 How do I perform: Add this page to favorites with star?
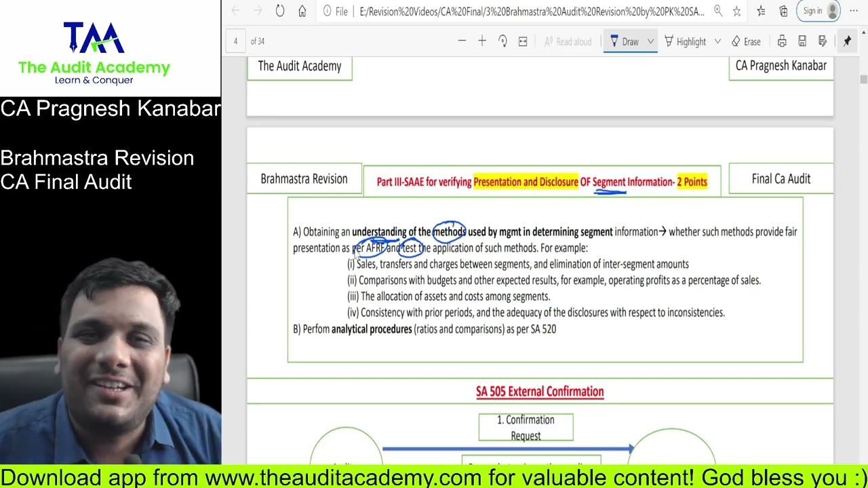coord(736,11)
